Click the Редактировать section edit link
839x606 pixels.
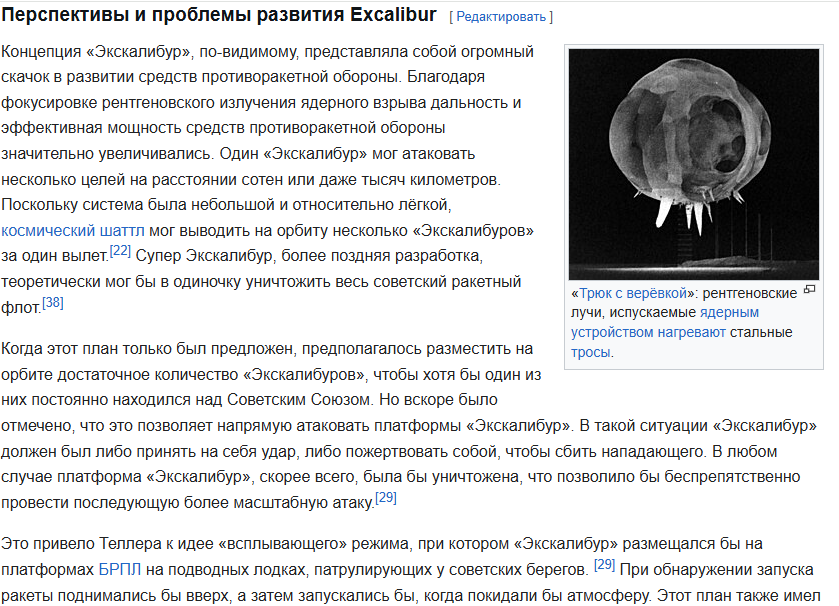501,17
